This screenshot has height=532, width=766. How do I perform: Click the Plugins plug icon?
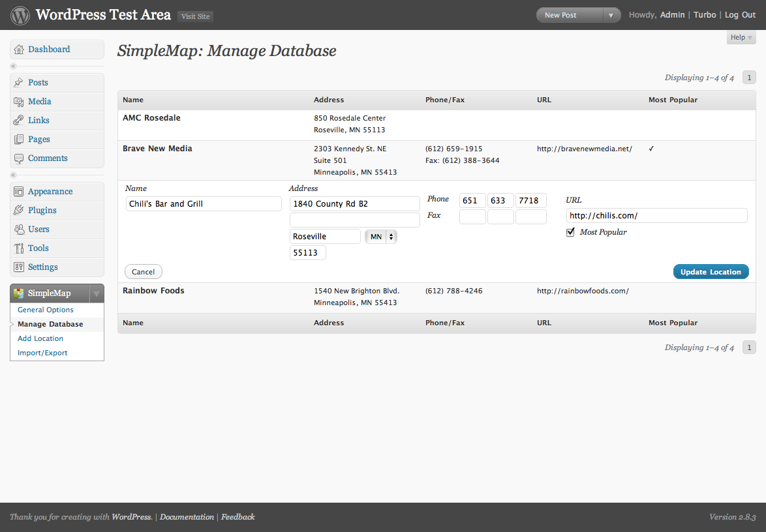[x=18, y=211]
